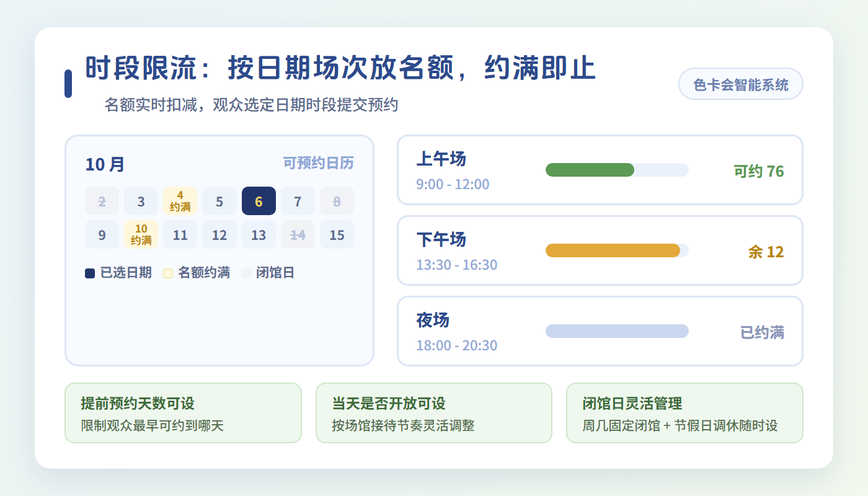Click the 按场馆接待节奏灵活调整 description
Image resolution: width=868 pixels, height=496 pixels.
click(x=403, y=426)
